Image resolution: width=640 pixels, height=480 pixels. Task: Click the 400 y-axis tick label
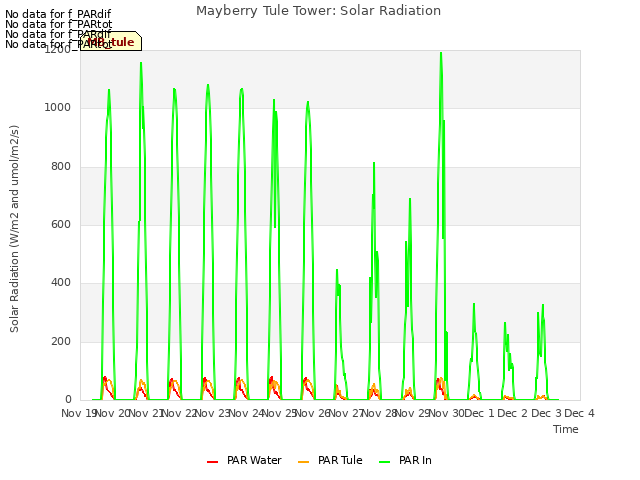pyautogui.click(x=61, y=282)
